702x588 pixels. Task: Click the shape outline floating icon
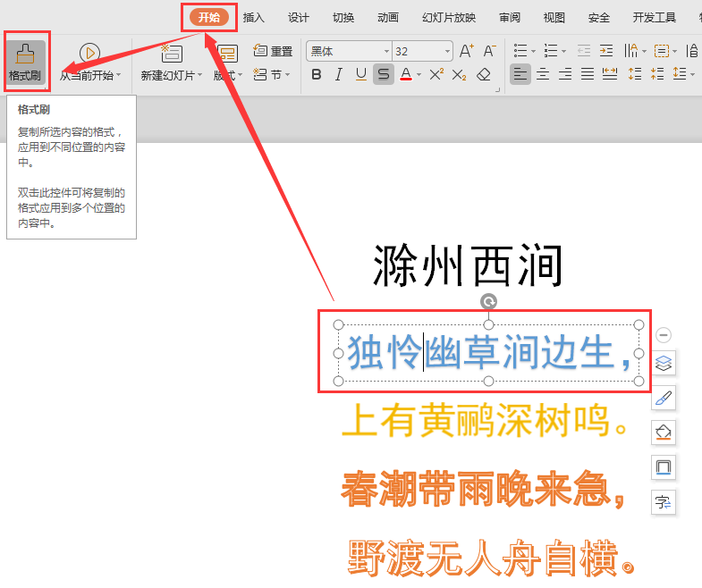663,467
